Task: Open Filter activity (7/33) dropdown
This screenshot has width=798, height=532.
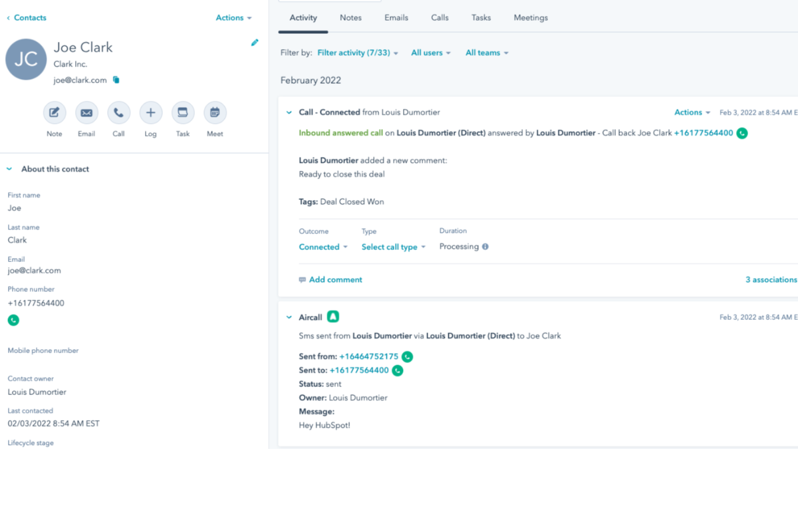Action: [358, 53]
